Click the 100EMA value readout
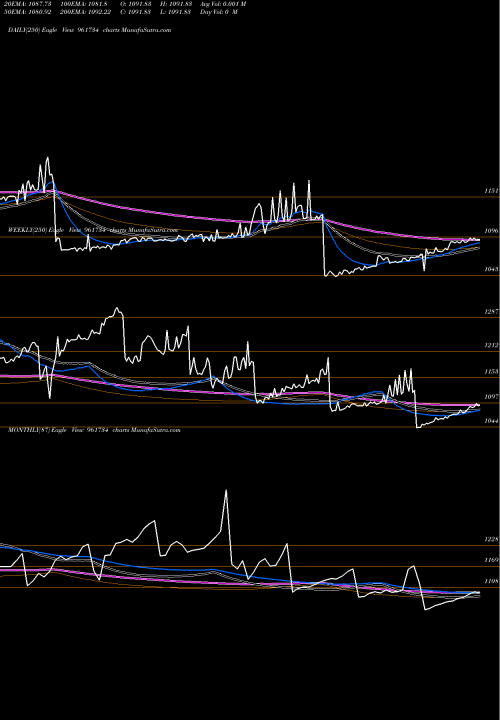 click(84, 4)
